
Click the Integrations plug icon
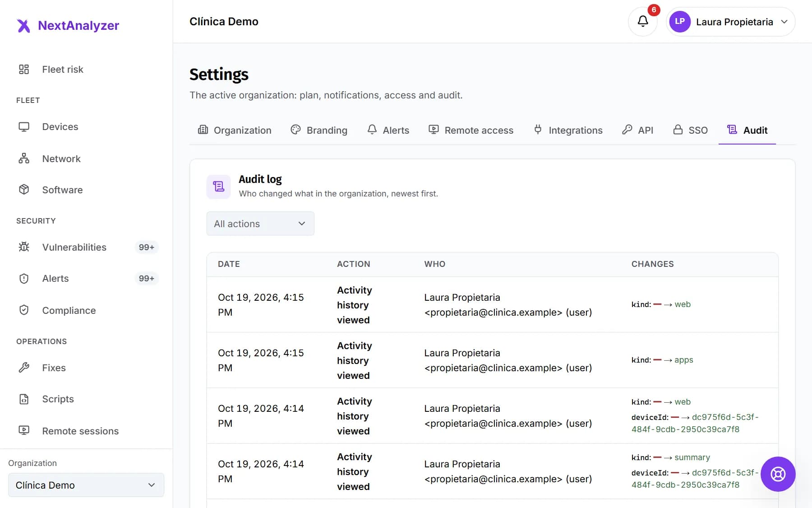(538, 130)
